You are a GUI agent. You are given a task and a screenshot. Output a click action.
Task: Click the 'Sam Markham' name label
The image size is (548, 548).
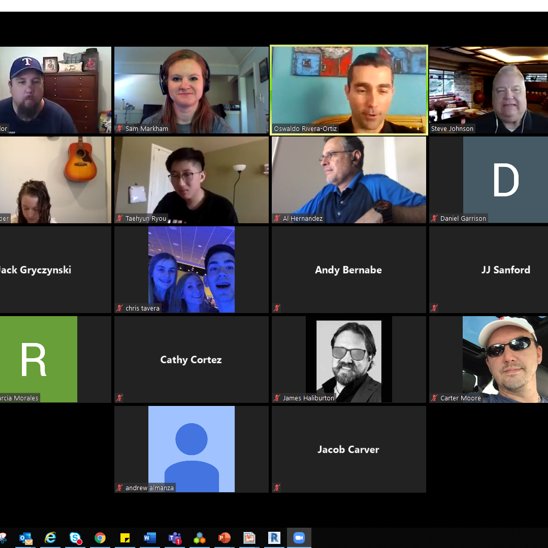(147, 129)
